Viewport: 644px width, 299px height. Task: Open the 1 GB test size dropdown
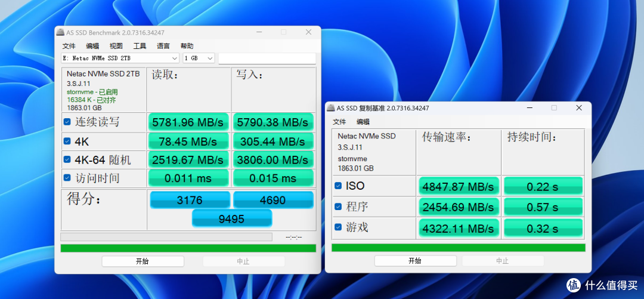199,58
